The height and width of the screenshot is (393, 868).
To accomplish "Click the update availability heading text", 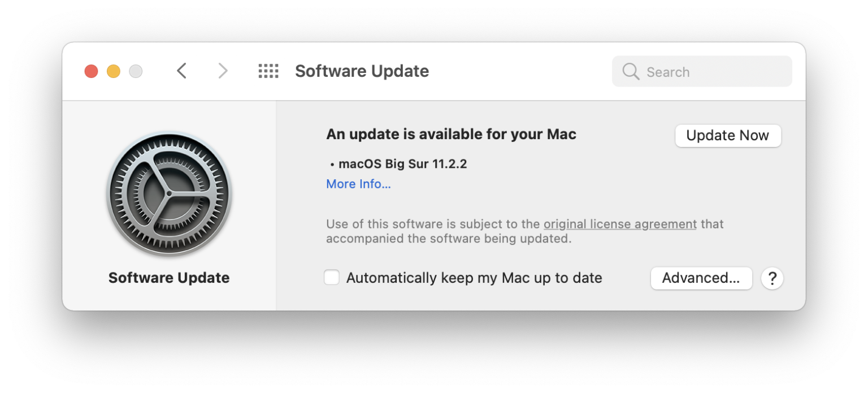I will point(451,134).
